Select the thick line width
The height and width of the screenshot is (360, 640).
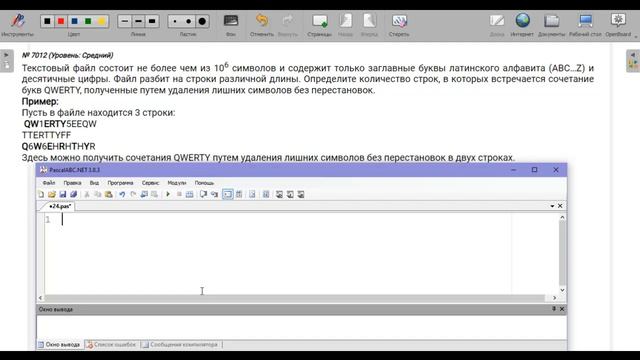coord(152,21)
